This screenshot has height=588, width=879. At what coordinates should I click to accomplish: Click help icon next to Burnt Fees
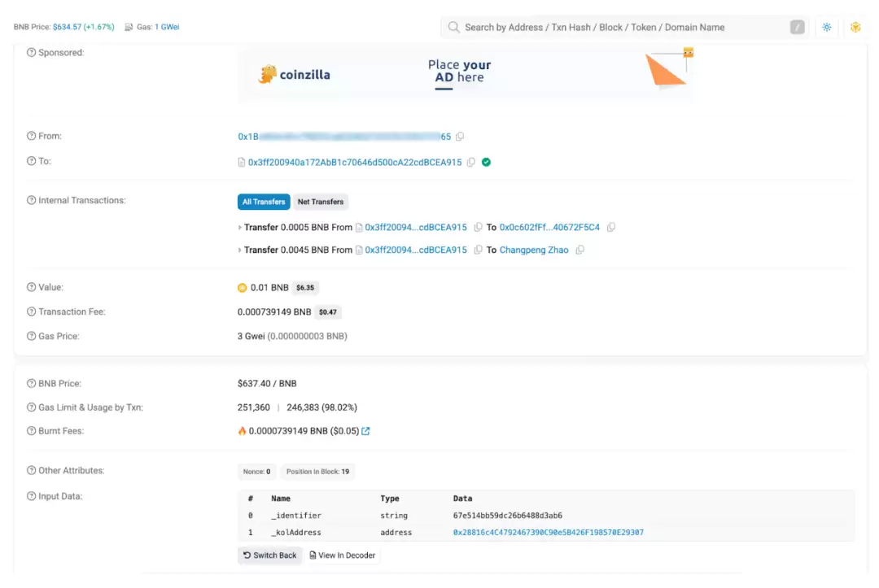pyautogui.click(x=32, y=431)
